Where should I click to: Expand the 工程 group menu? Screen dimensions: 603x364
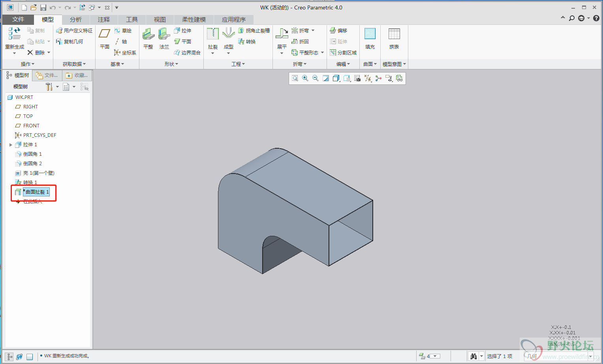[238, 64]
